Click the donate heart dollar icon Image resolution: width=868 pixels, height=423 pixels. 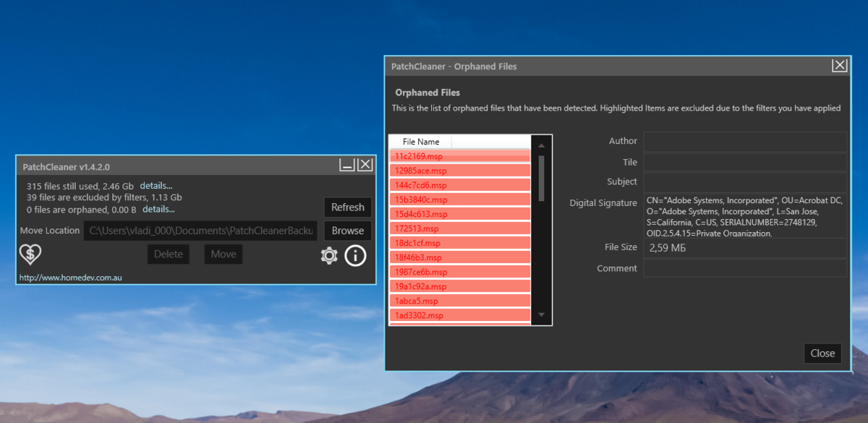coord(30,255)
